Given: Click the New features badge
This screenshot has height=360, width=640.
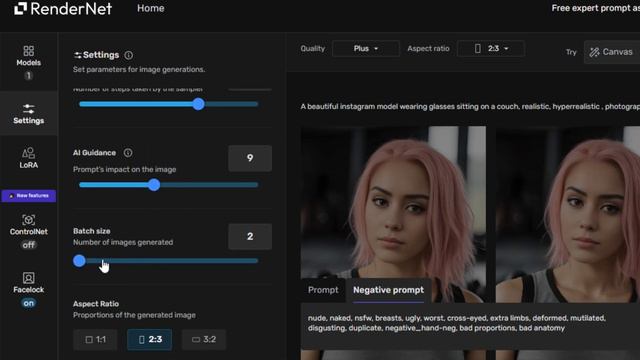Looking at the screenshot, I should pyautogui.click(x=29, y=196).
